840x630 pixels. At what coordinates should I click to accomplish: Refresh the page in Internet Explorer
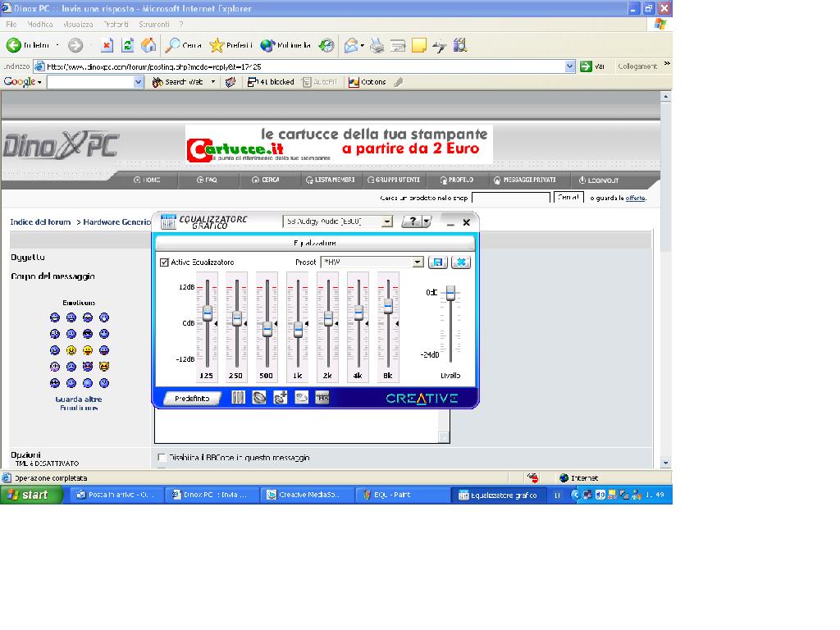coord(128,45)
